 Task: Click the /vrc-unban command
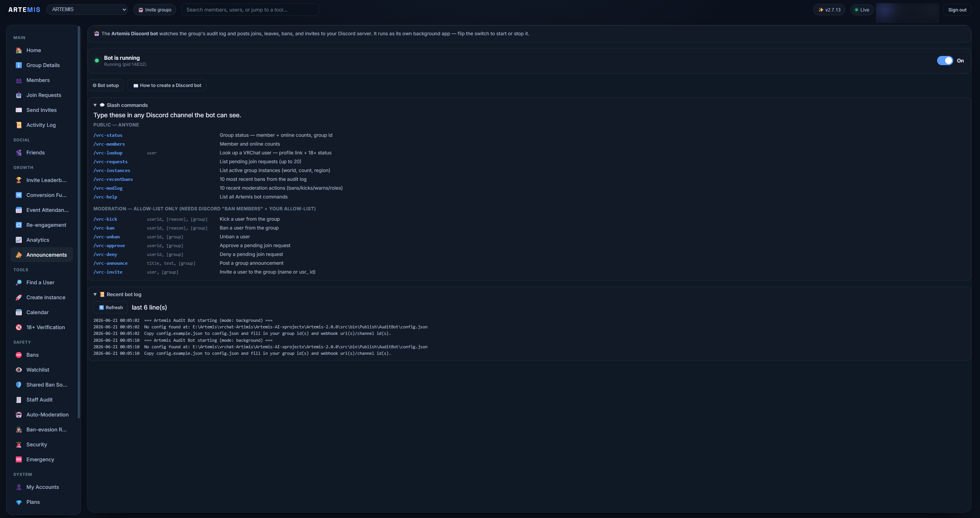coord(107,237)
